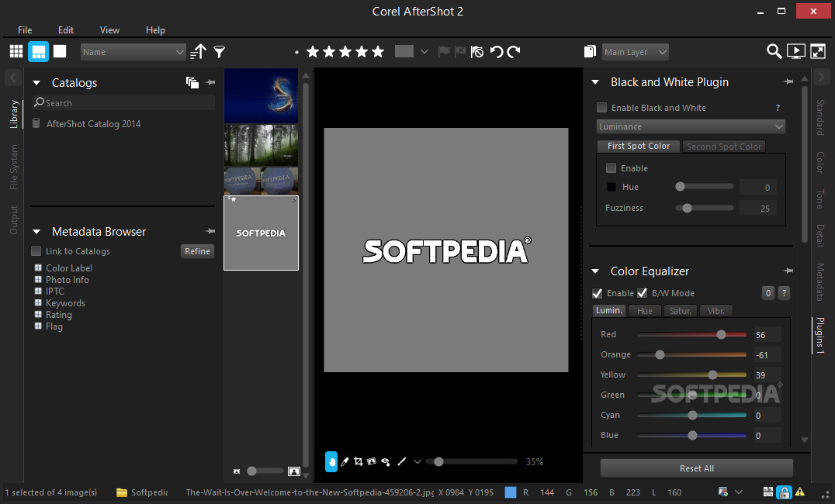Expand the Color Label tree node
This screenshot has width=835, height=504.
(x=38, y=268)
